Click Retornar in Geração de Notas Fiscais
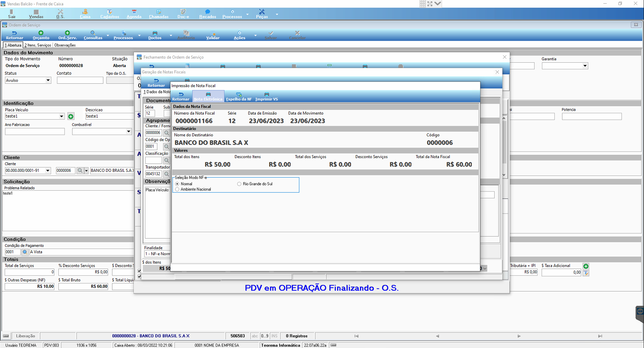Screen dimensions: 644x348 point(156,83)
